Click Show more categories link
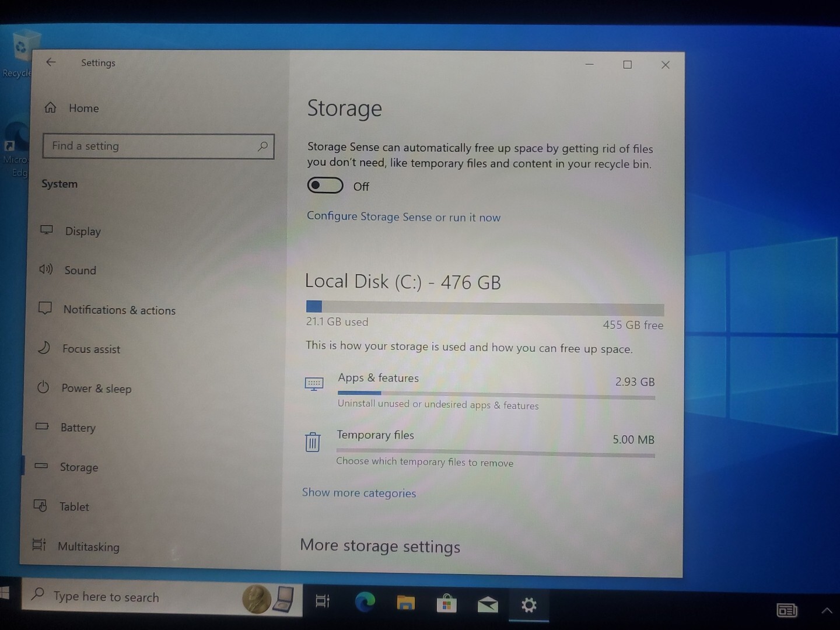 [359, 493]
